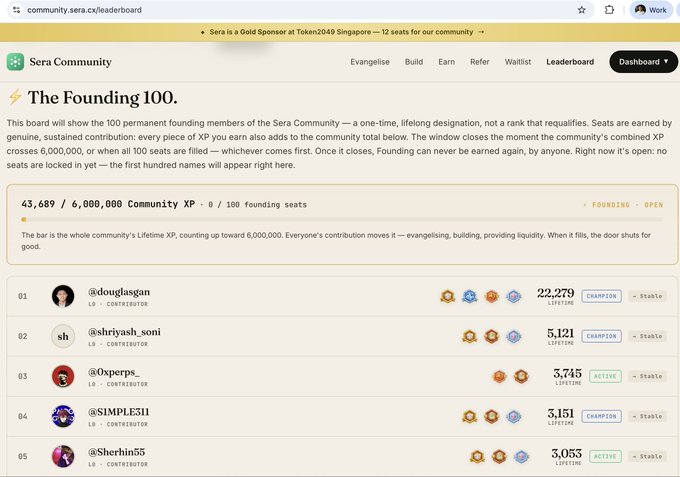Click @shriyash_soni's orange badge
This screenshot has height=477, width=680.
pyautogui.click(x=492, y=337)
